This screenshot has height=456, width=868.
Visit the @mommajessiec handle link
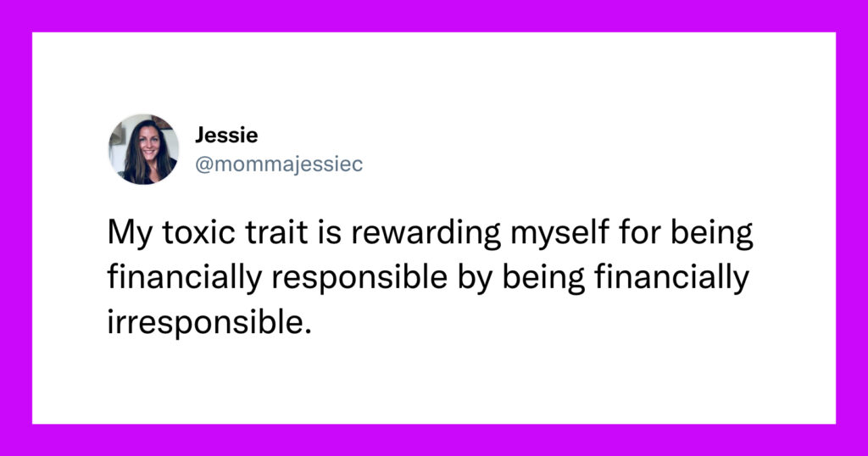coord(279,164)
